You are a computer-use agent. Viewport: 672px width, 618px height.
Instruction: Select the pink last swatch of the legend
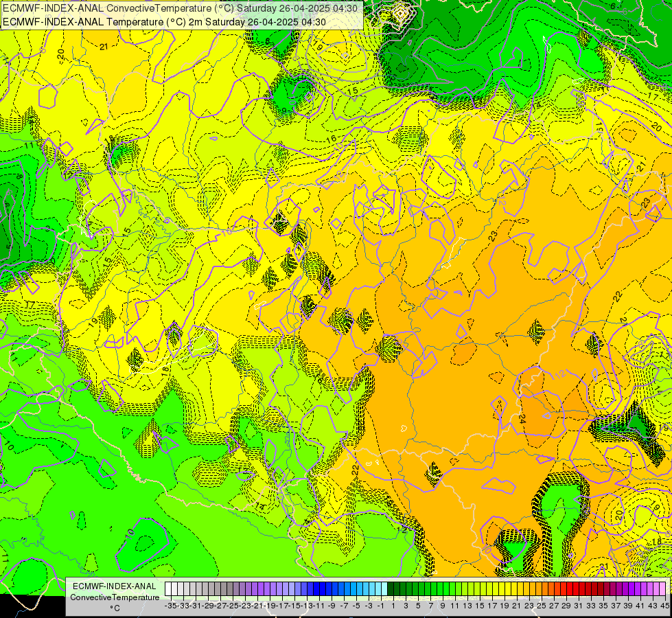[662, 589]
